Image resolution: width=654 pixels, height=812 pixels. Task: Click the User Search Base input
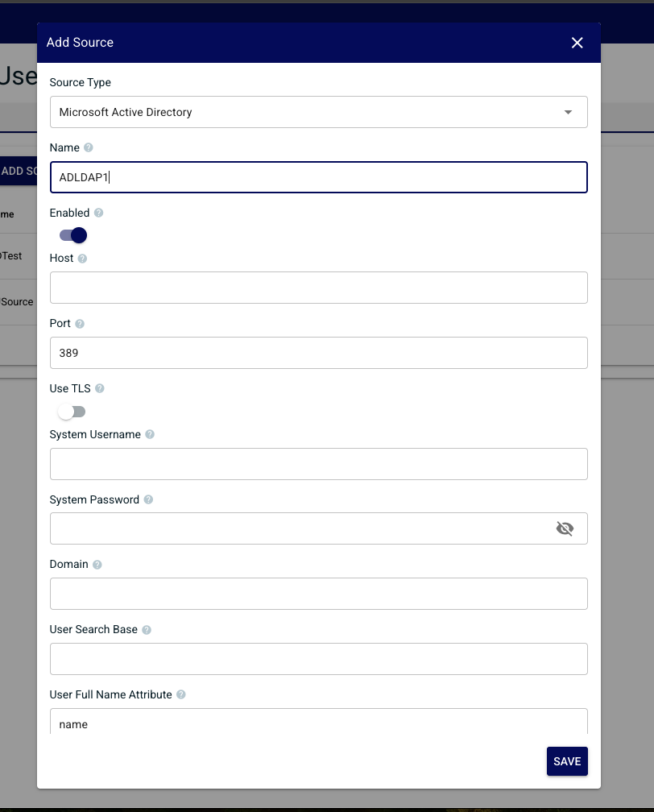[x=318, y=659]
